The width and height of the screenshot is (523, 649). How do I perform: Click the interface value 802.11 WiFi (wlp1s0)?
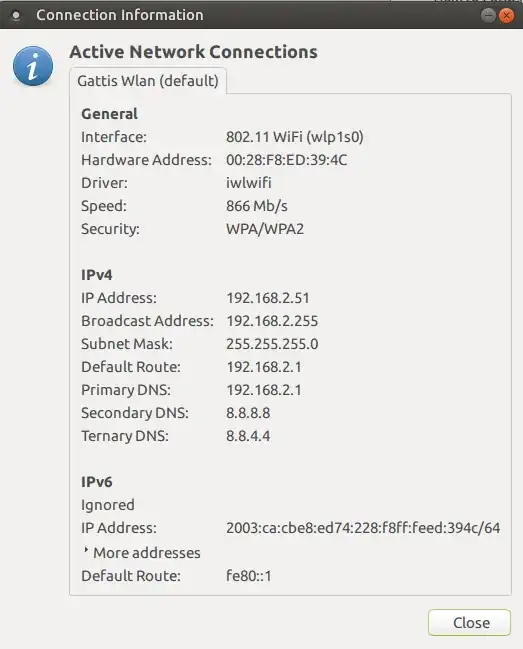pos(295,137)
